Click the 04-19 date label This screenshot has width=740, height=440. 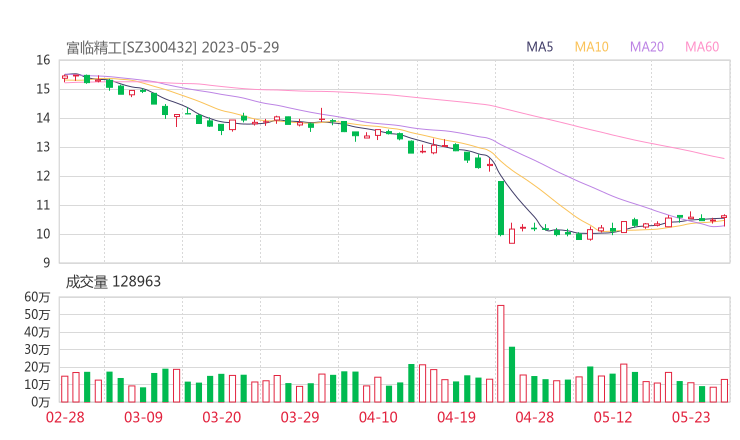(456, 417)
